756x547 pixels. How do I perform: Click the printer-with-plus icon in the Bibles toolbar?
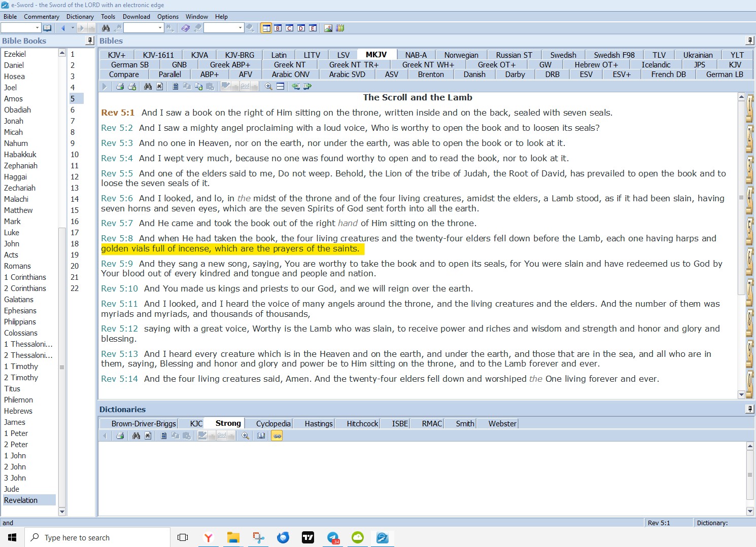(132, 86)
